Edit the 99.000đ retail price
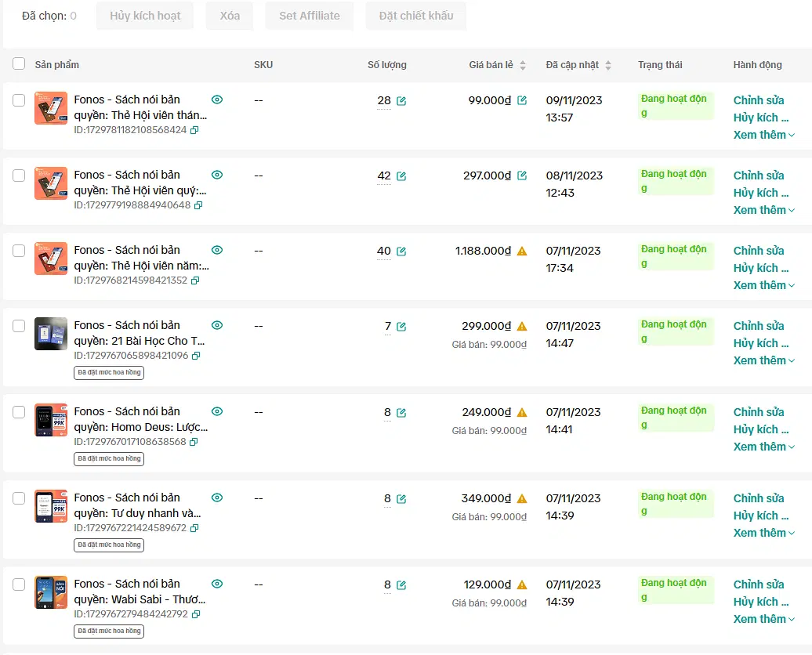The width and height of the screenshot is (812, 655). (x=522, y=100)
